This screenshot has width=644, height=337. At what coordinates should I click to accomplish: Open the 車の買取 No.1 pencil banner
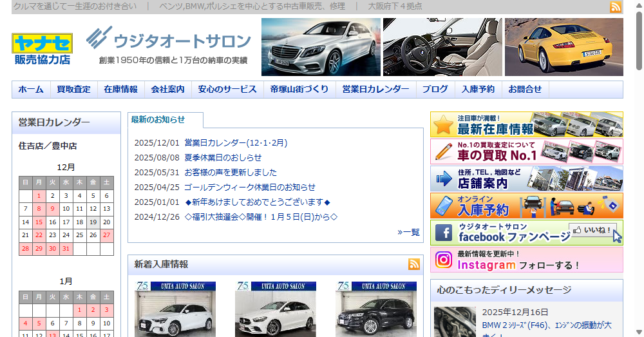[526, 152]
